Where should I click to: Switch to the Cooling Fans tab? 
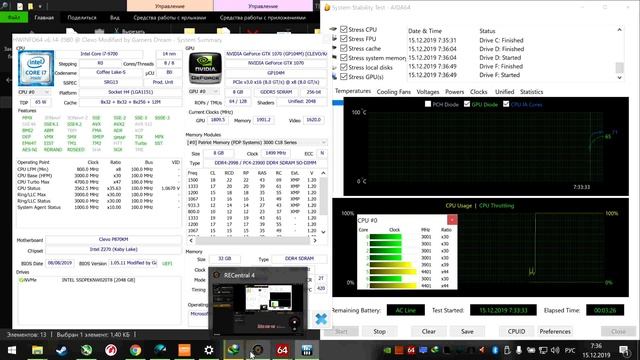tap(393, 92)
